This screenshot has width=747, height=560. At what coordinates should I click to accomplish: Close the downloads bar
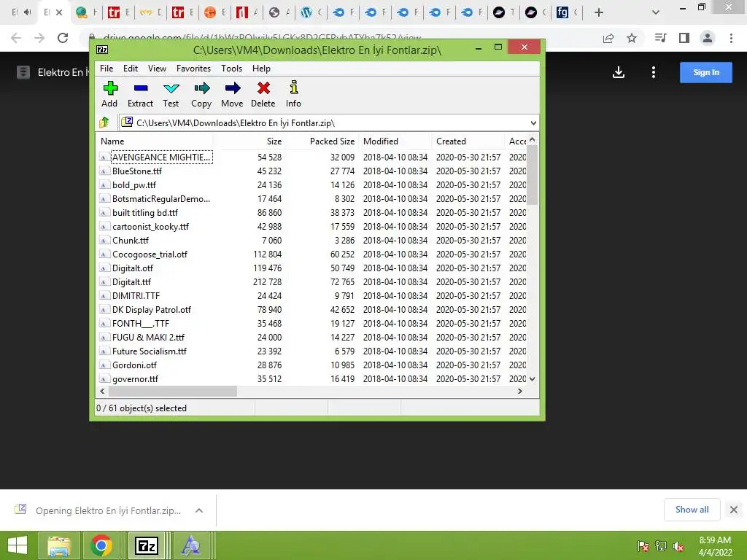point(734,510)
